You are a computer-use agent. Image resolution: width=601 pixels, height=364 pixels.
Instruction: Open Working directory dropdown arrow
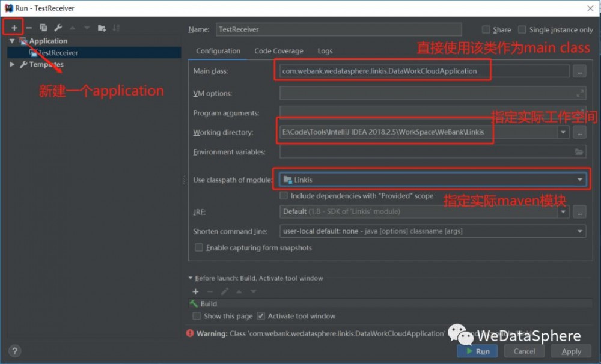(563, 132)
